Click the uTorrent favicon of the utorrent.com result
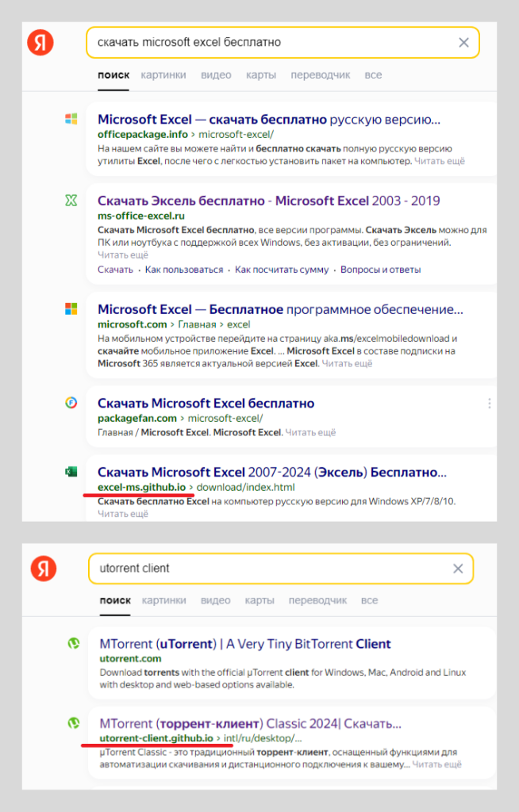 74,644
